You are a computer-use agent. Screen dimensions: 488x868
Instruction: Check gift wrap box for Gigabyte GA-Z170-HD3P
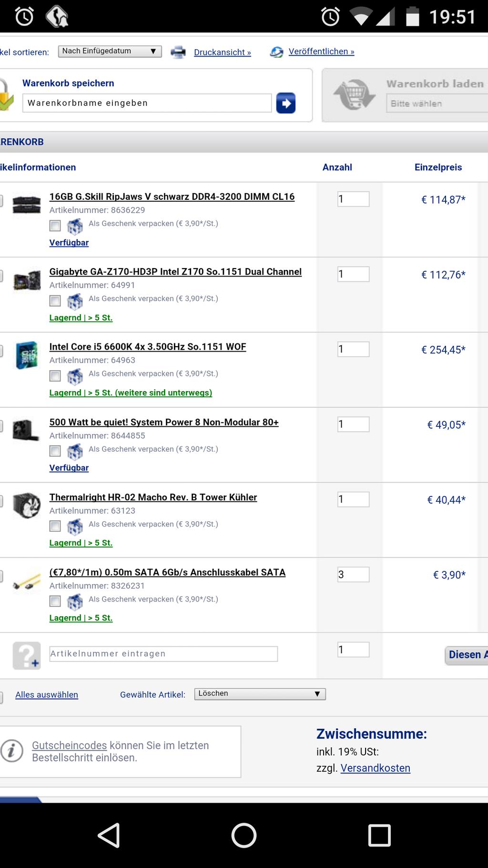55,300
